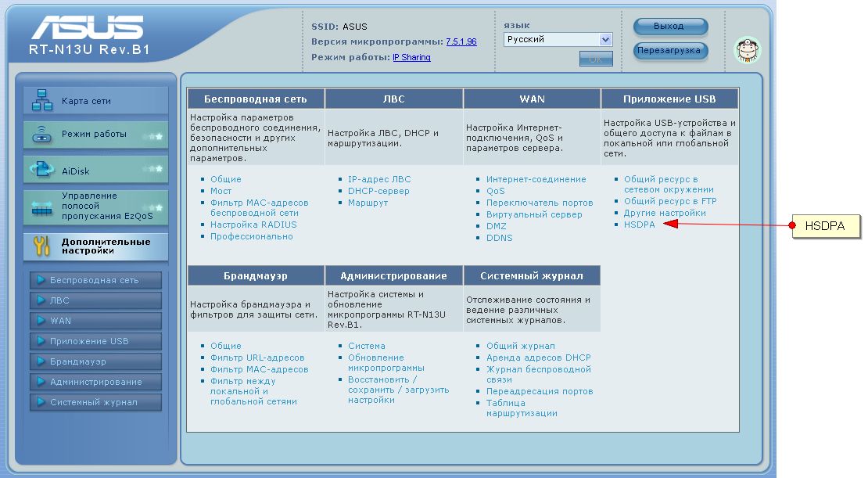Open the Переключатель портов link

pos(540,203)
